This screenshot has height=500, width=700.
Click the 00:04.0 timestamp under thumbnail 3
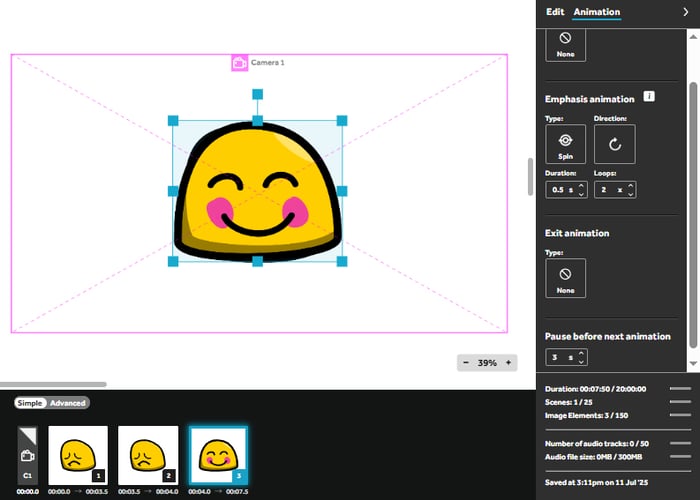[x=199, y=492]
